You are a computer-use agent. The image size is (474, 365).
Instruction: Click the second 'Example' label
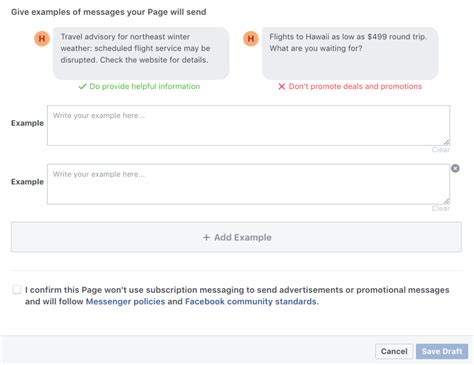click(27, 182)
